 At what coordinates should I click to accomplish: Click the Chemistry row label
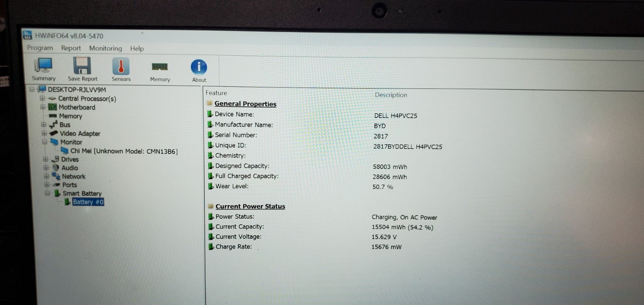(x=230, y=156)
